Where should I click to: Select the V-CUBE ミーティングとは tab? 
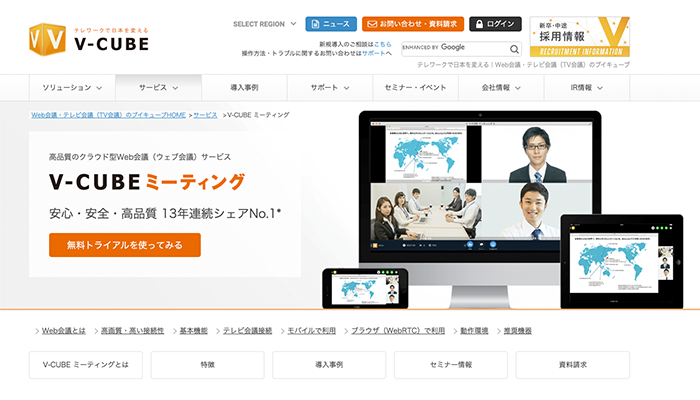click(86, 365)
